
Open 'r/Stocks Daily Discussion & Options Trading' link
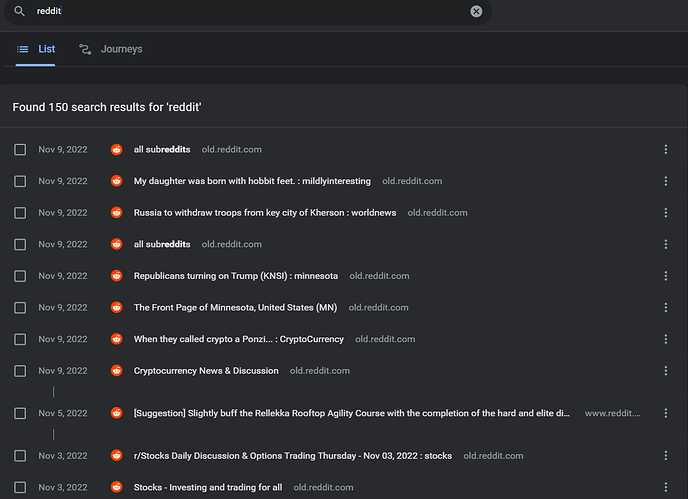(293, 456)
